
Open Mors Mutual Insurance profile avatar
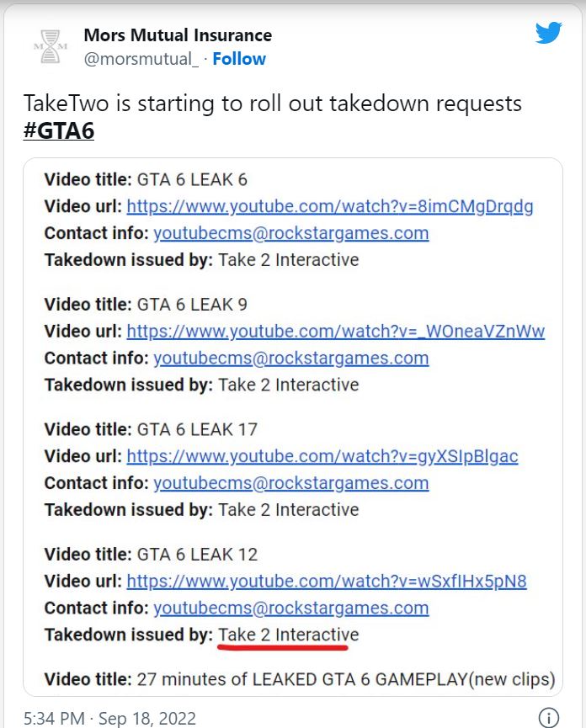click(x=51, y=46)
